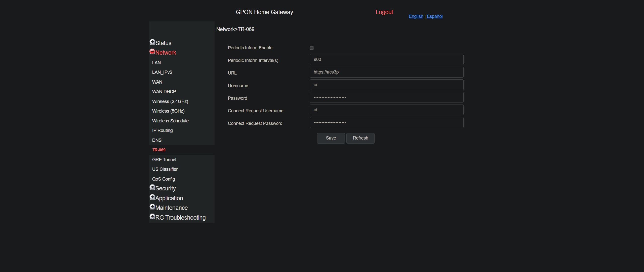Switch language to Español
Screen dimensions: 644x272
(x=434, y=16)
